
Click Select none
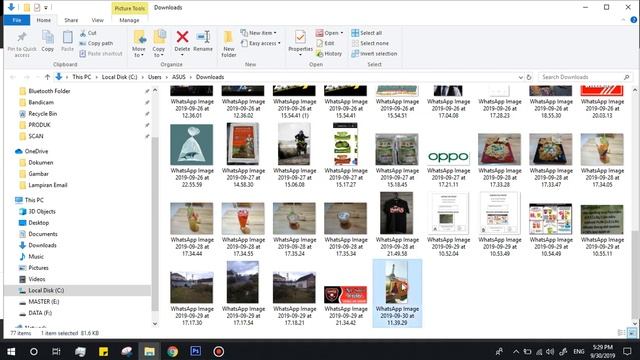coord(370,43)
